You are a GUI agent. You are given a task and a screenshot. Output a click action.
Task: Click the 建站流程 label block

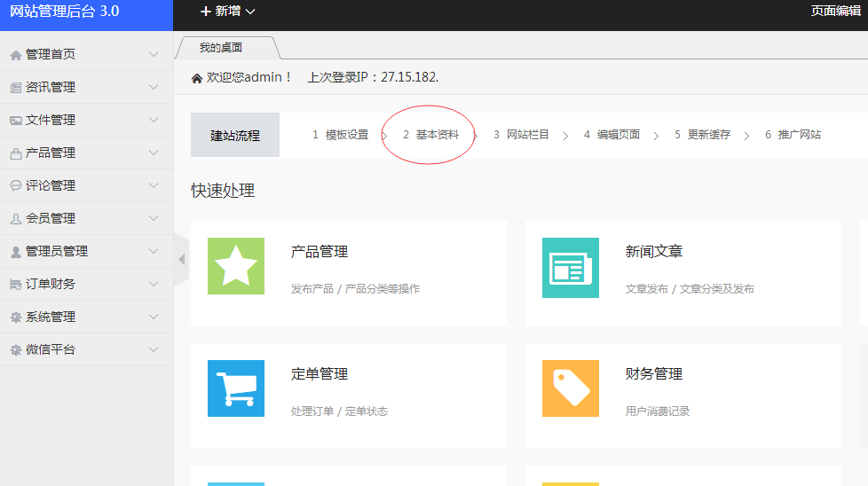[x=235, y=136]
